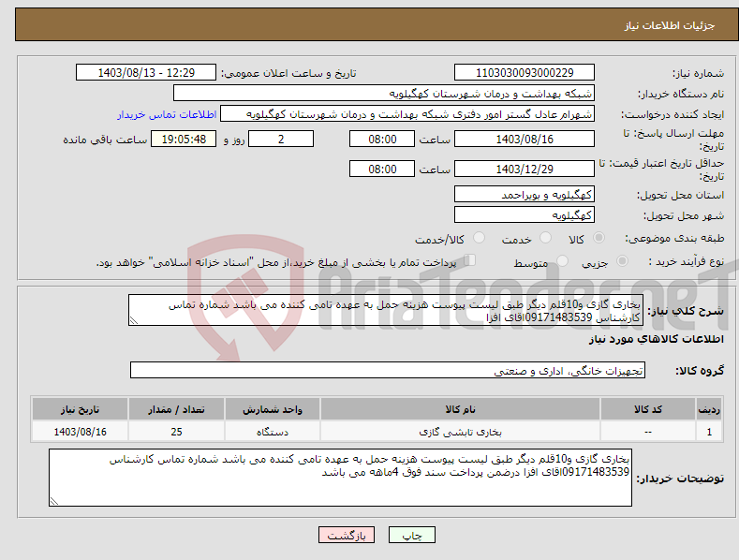739x560 pixels.
Task: Click the واحد شمارش column header
Action: (273, 409)
